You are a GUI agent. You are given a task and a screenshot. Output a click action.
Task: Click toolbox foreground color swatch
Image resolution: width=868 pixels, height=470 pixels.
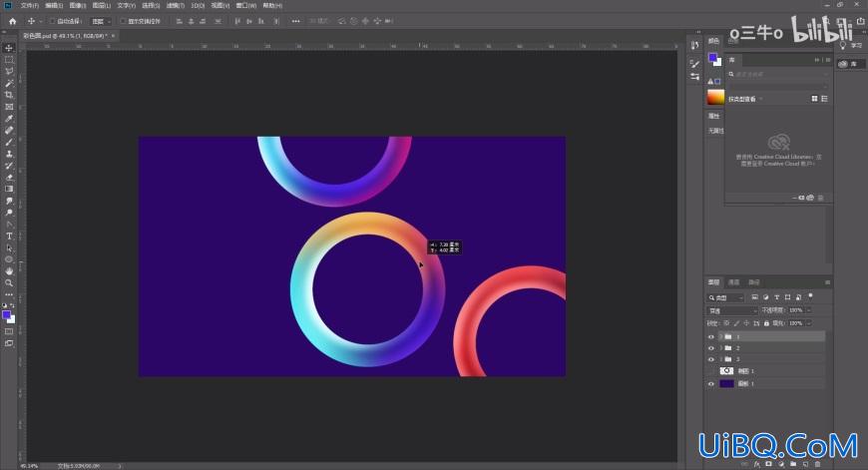pos(7,315)
